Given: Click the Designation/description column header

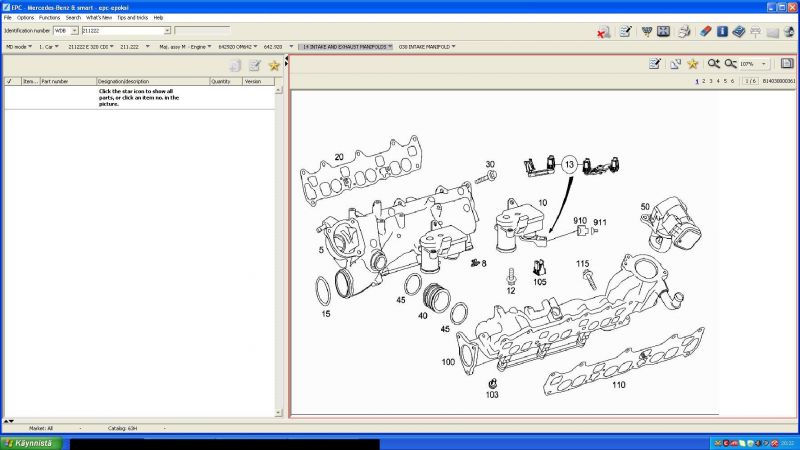Looking at the screenshot, I should coord(153,81).
